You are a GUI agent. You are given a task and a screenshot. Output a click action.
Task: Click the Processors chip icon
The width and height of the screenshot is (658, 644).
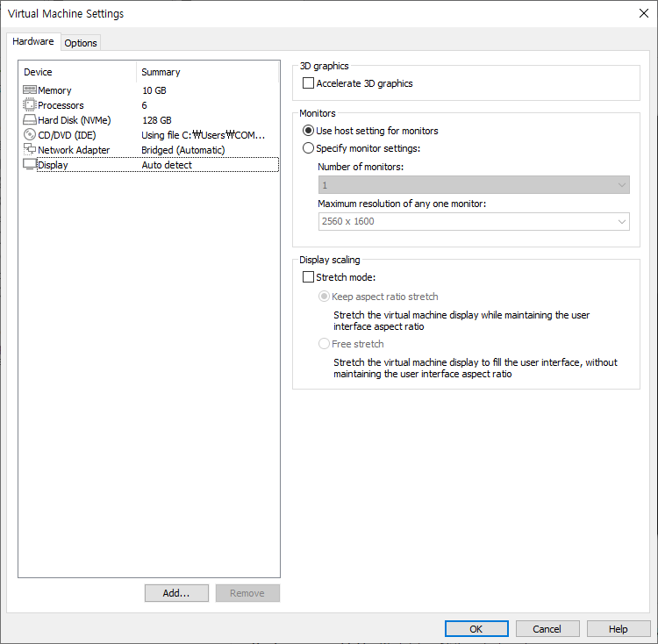coord(29,104)
